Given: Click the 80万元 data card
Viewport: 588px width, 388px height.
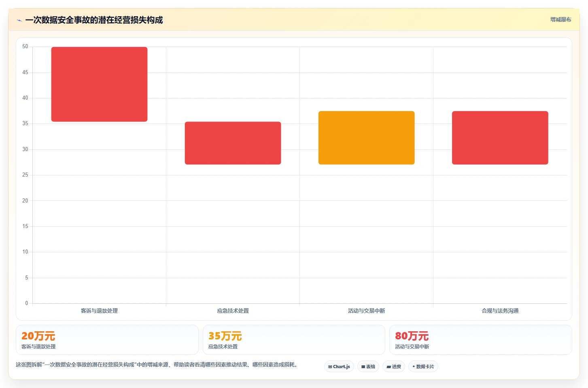Looking at the screenshot, I should pyautogui.click(x=480, y=340).
